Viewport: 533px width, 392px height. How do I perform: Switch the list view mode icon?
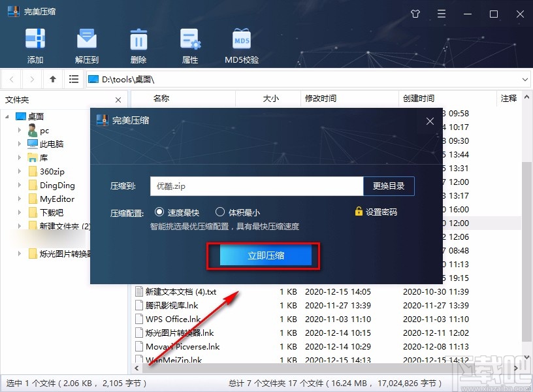73,79
